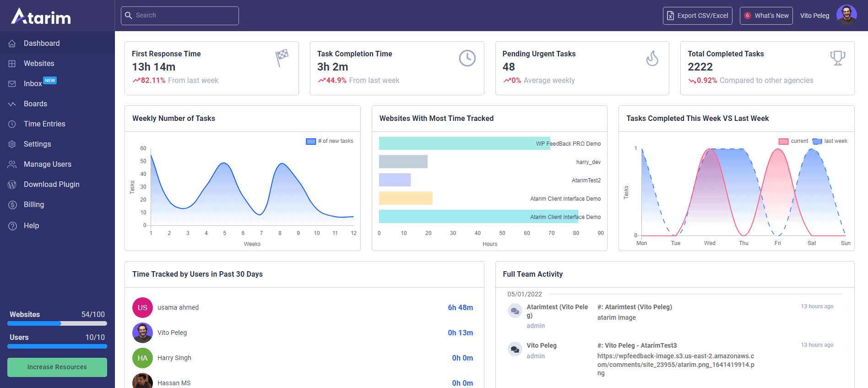Click the flame icon in Pending Urgent Tasks
The image size is (868, 388).
(x=652, y=58)
